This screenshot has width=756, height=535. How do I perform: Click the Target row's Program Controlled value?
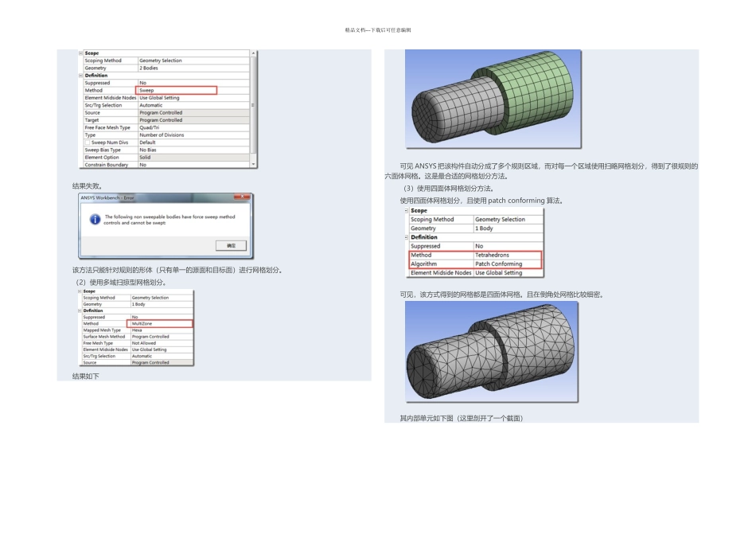tap(161, 120)
